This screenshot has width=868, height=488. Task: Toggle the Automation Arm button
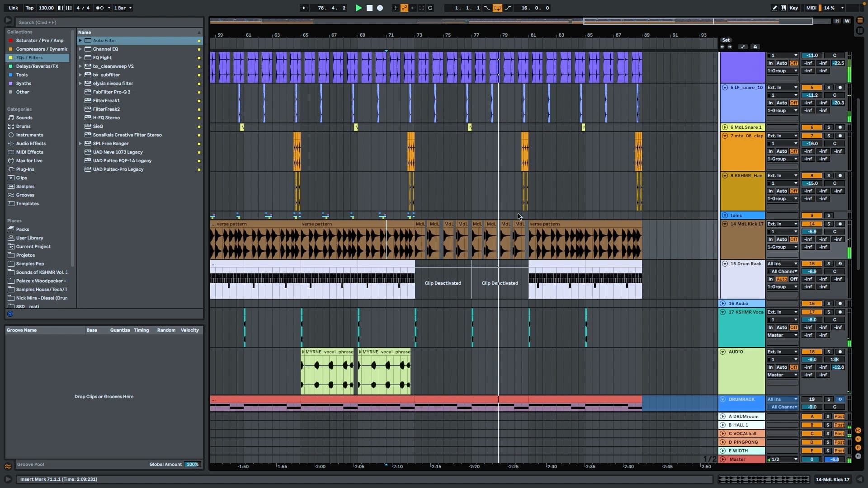(x=404, y=8)
